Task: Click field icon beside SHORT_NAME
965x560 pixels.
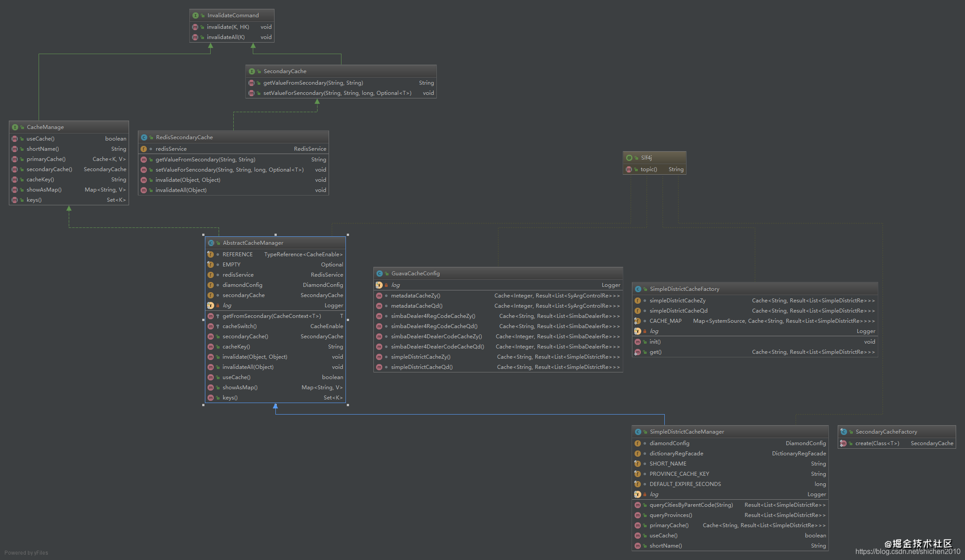Action: tap(638, 464)
